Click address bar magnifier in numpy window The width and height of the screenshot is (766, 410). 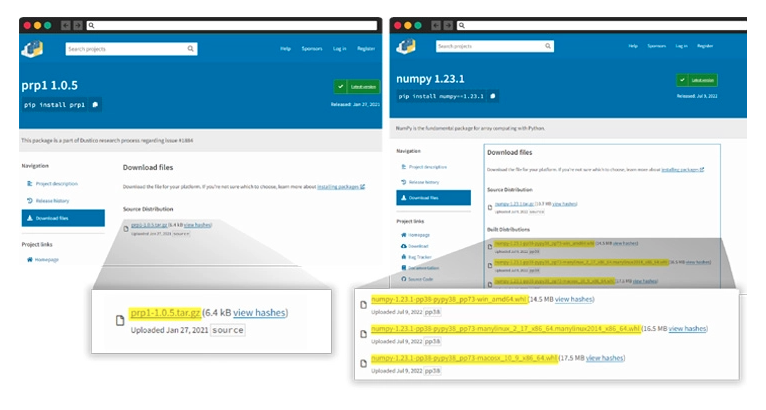click(462, 25)
